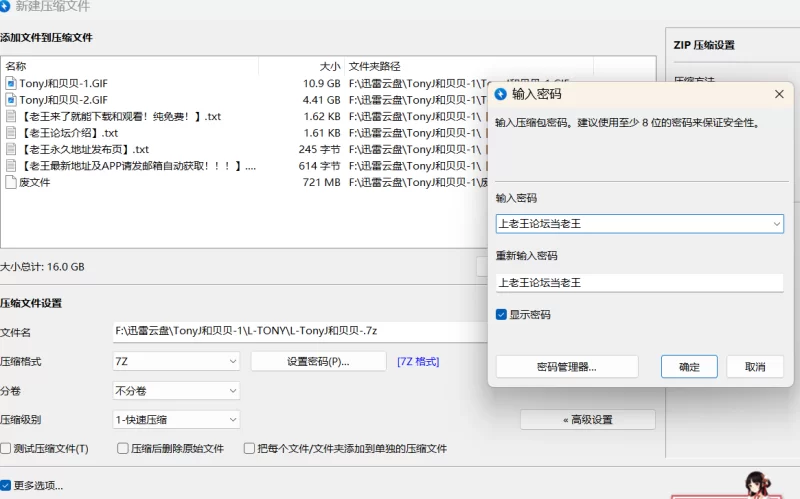This screenshot has width=800, height=499.
Task: Expand the 压缩级别 dropdown
Action: (177, 420)
